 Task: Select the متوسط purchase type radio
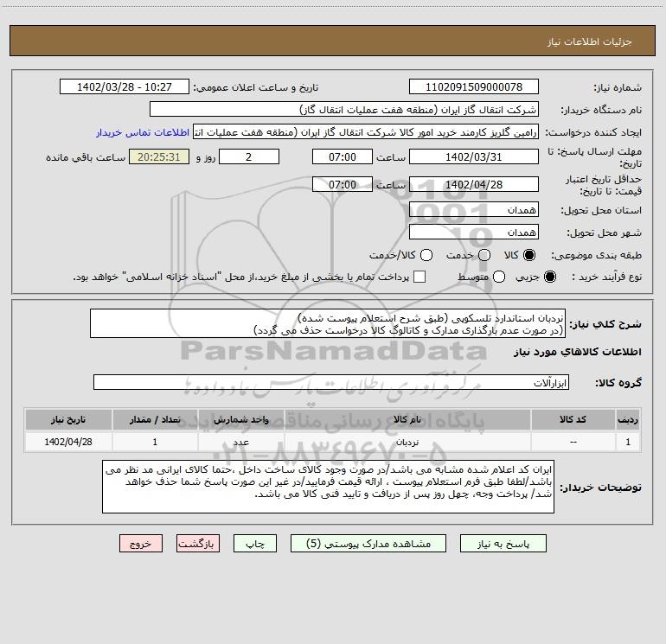coord(499,277)
